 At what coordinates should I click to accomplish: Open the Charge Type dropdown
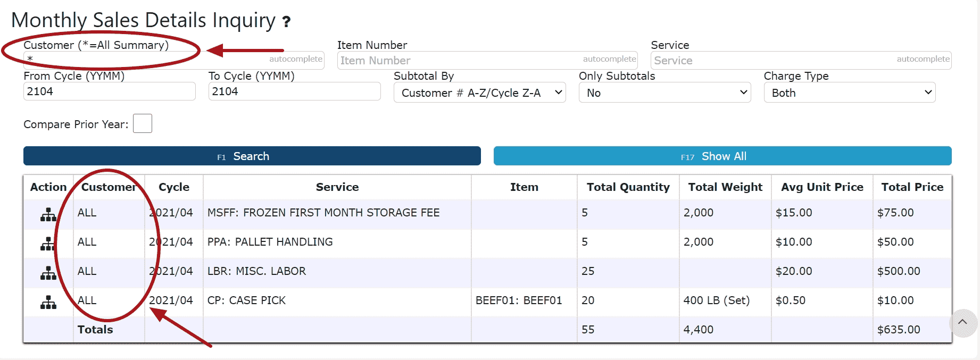(x=850, y=93)
